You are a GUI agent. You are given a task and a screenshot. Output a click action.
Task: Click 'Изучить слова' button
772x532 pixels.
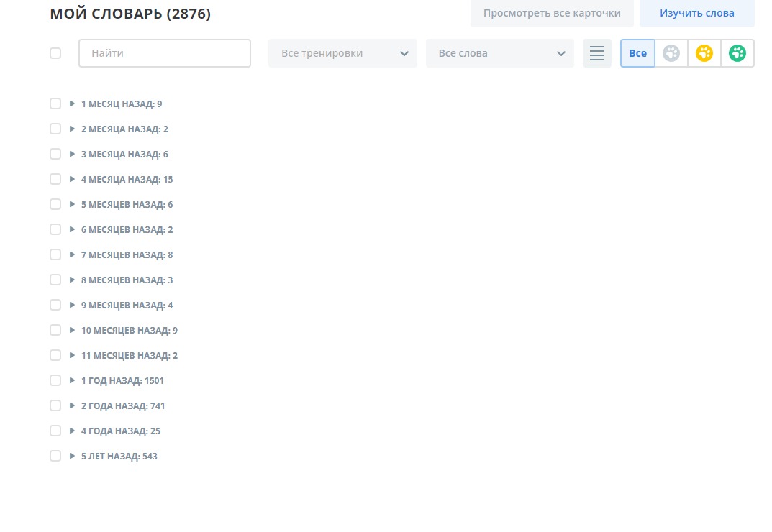click(x=696, y=13)
